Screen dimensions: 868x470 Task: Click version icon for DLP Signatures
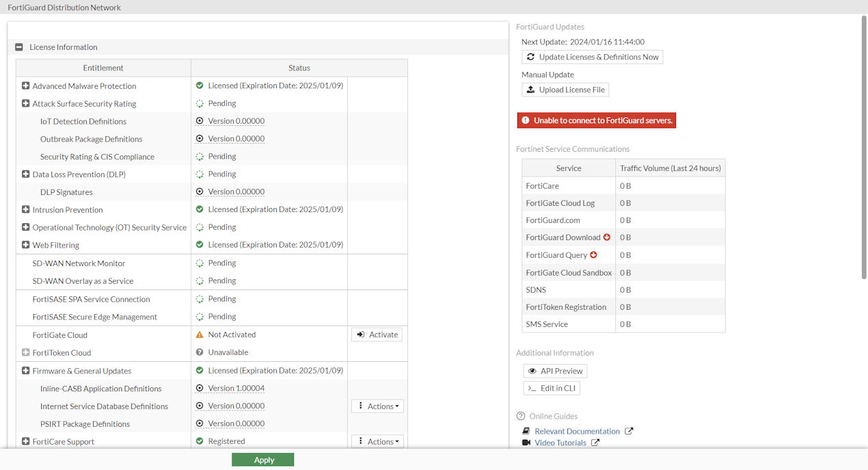(x=200, y=192)
